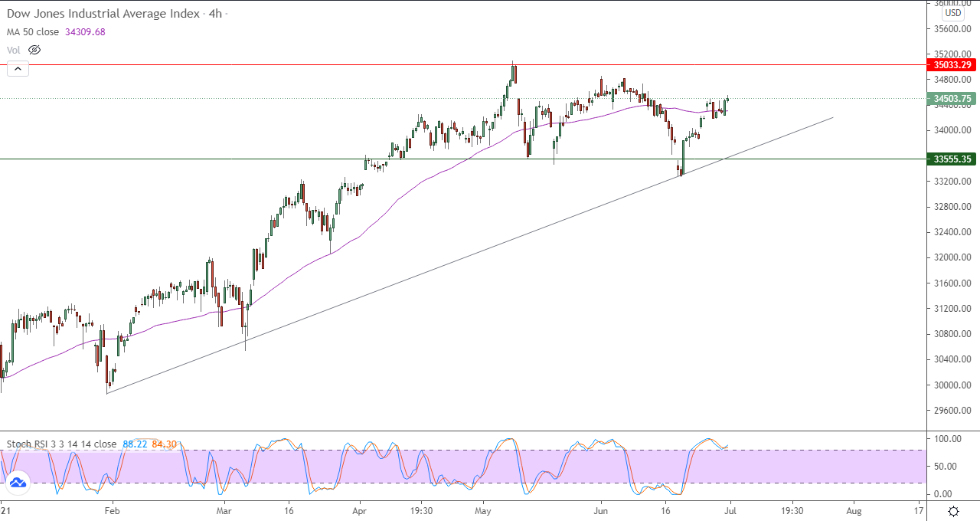Viewport: 980px width, 521px height.
Task: Click the MA value 34309.68
Action: [87, 31]
